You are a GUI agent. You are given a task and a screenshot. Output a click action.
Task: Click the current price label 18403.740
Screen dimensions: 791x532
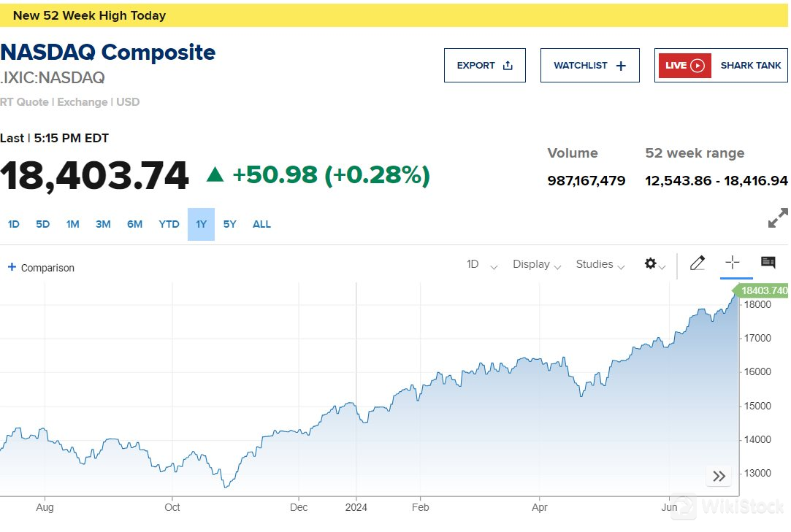coord(763,290)
